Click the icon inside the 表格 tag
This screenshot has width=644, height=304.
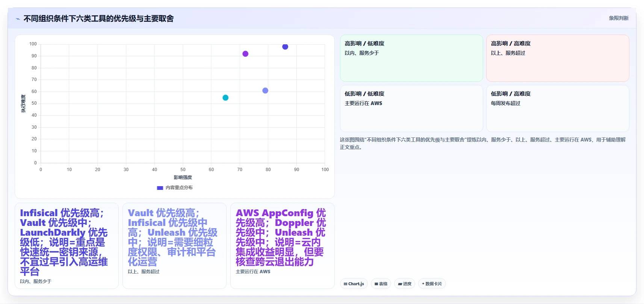point(376,284)
